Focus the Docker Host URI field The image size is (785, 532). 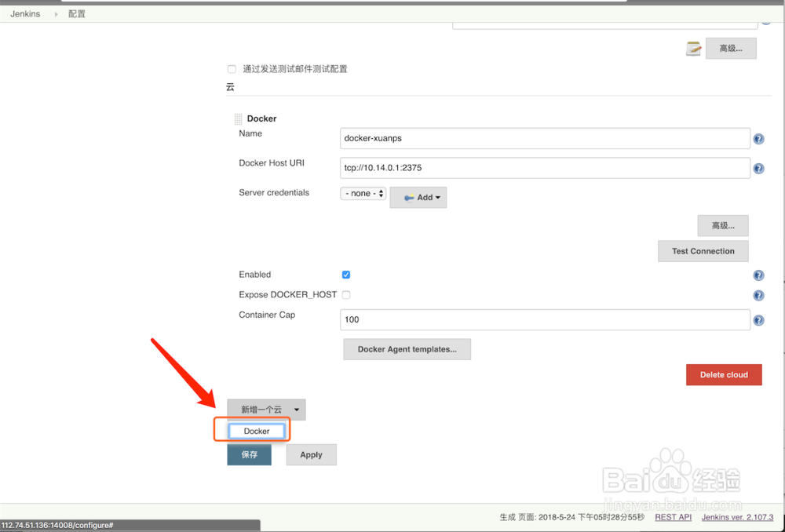point(545,168)
